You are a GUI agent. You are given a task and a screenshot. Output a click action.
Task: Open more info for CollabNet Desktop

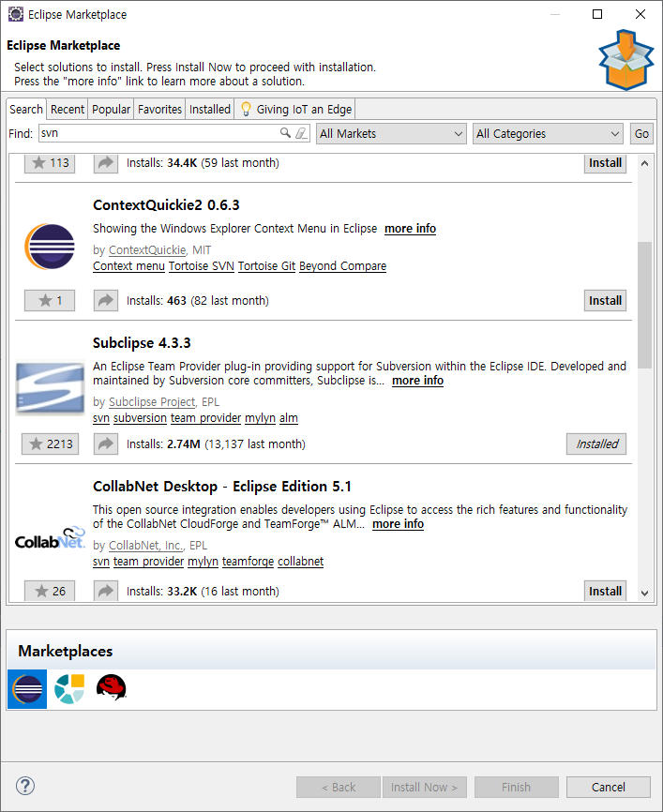point(398,524)
